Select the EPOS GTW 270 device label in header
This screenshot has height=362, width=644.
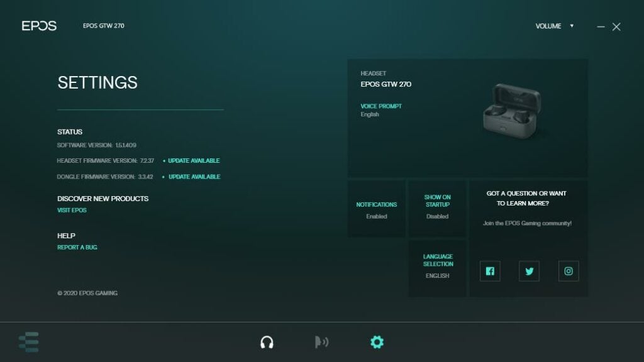[x=103, y=26]
